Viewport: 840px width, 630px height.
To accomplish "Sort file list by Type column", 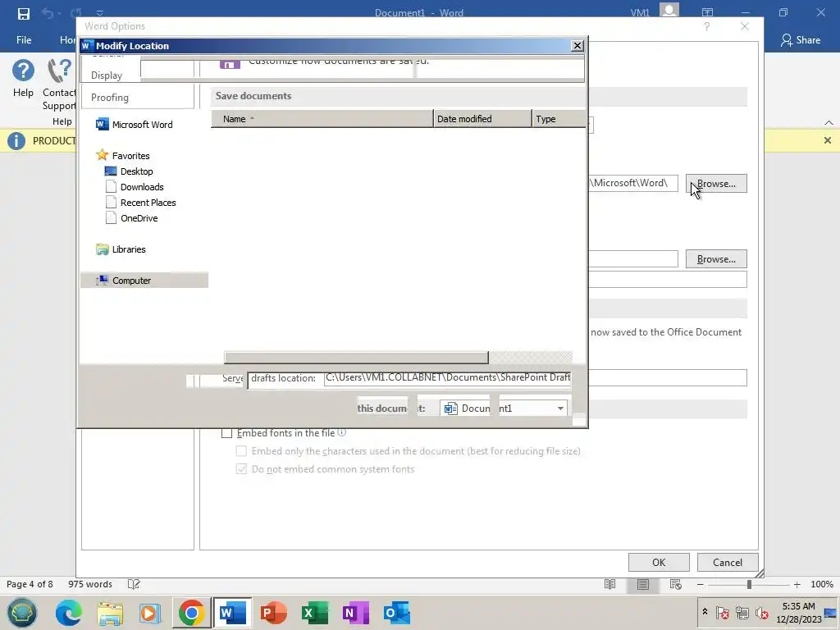I will [x=559, y=119].
